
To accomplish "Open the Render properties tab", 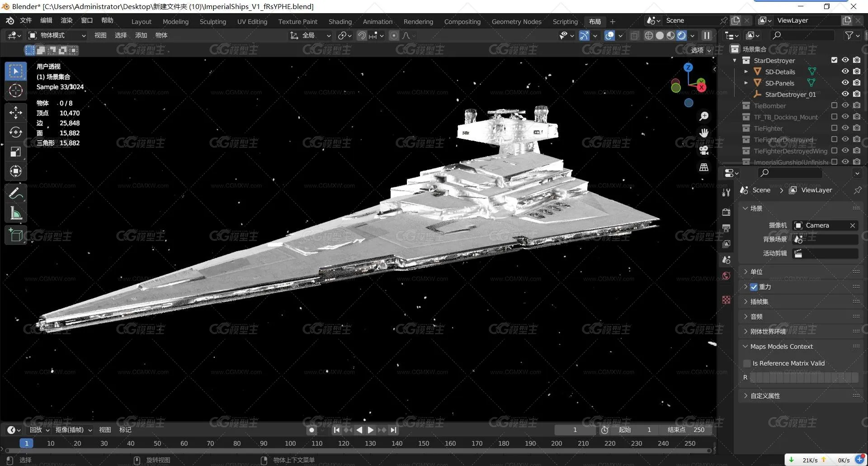I will pyautogui.click(x=726, y=212).
